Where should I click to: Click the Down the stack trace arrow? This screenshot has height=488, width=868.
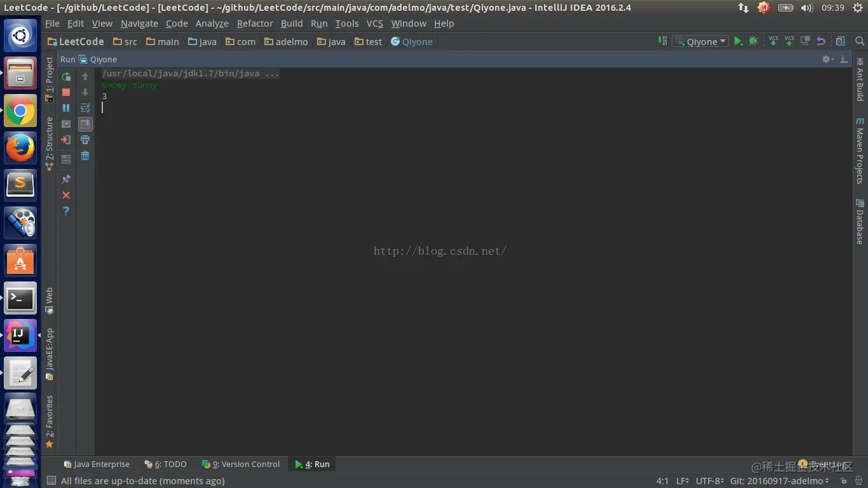(85, 92)
